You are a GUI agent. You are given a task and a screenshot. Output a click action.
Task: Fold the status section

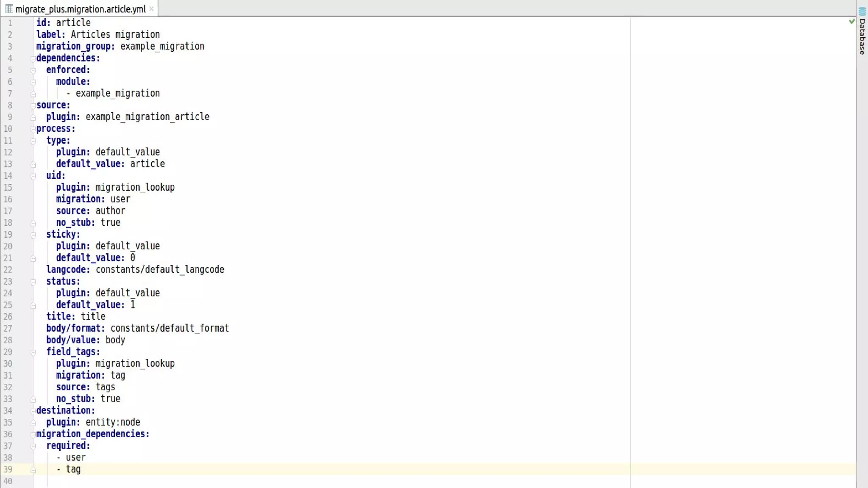33,282
